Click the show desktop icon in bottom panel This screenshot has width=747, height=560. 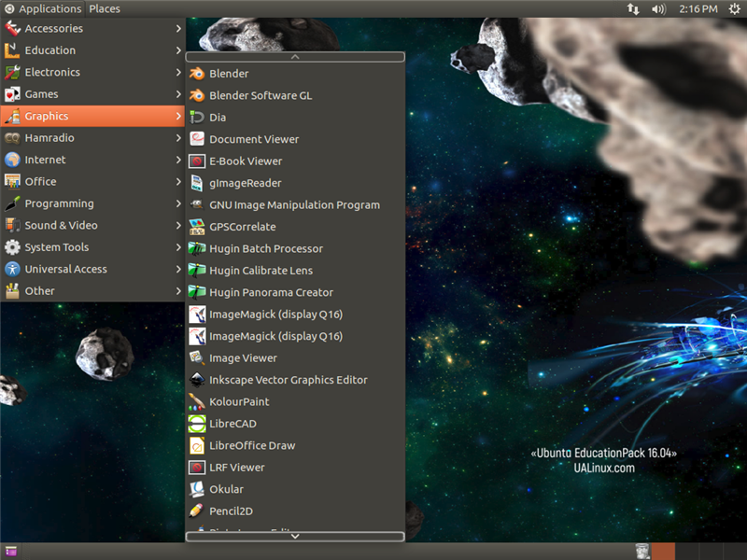[x=11, y=552]
